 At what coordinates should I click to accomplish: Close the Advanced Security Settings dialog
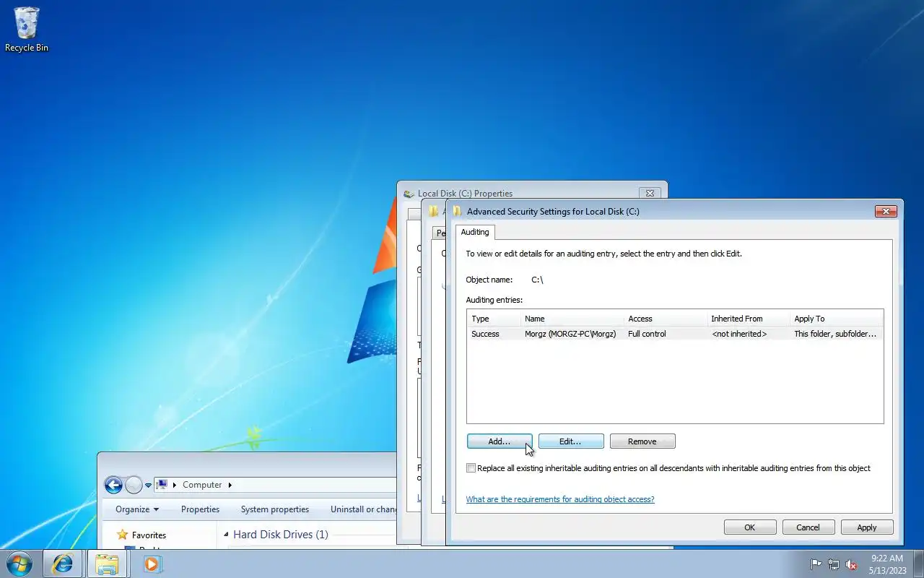pyautogui.click(x=886, y=211)
